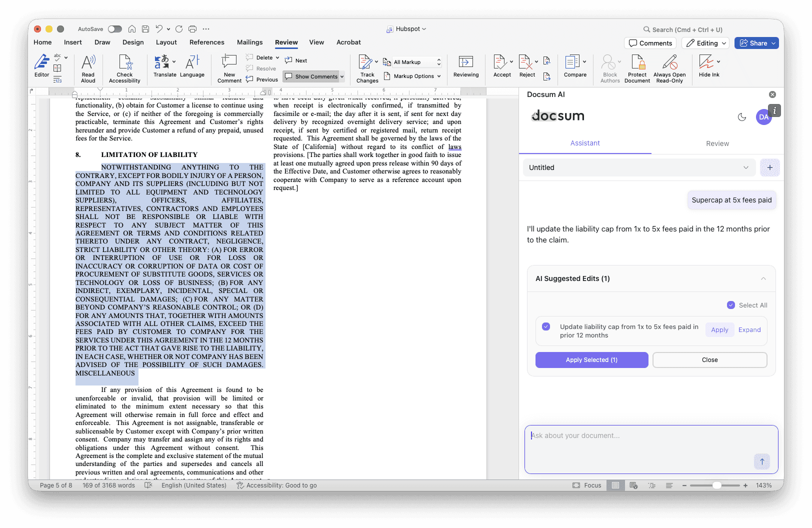Switch Docsum to dark mode moon icon
The height and width of the screenshot is (528, 812).
pos(742,117)
